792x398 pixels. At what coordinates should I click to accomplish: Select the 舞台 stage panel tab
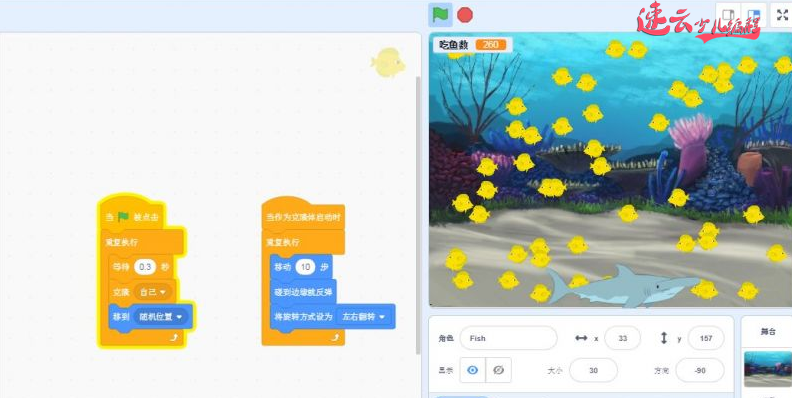[768, 332]
